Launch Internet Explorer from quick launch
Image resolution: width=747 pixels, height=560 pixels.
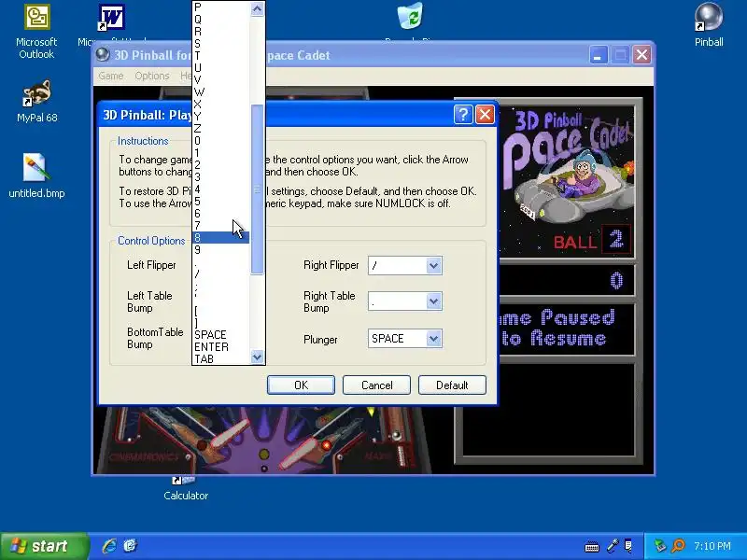point(109,545)
